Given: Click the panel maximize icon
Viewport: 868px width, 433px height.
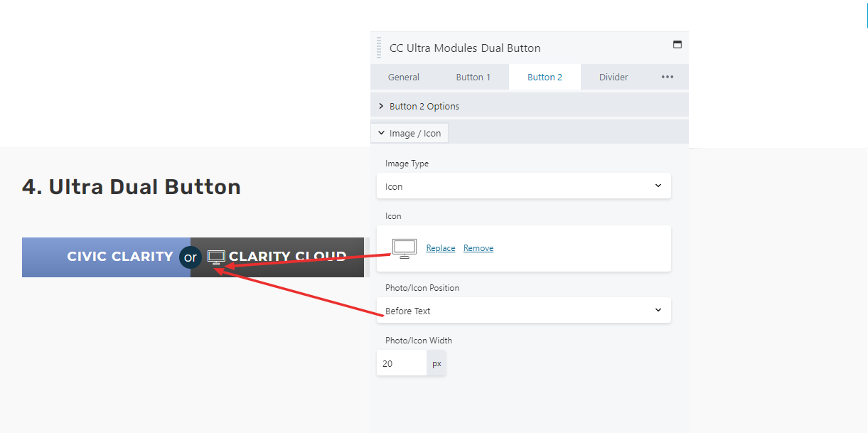Looking at the screenshot, I should pyautogui.click(x=677, y=44).
